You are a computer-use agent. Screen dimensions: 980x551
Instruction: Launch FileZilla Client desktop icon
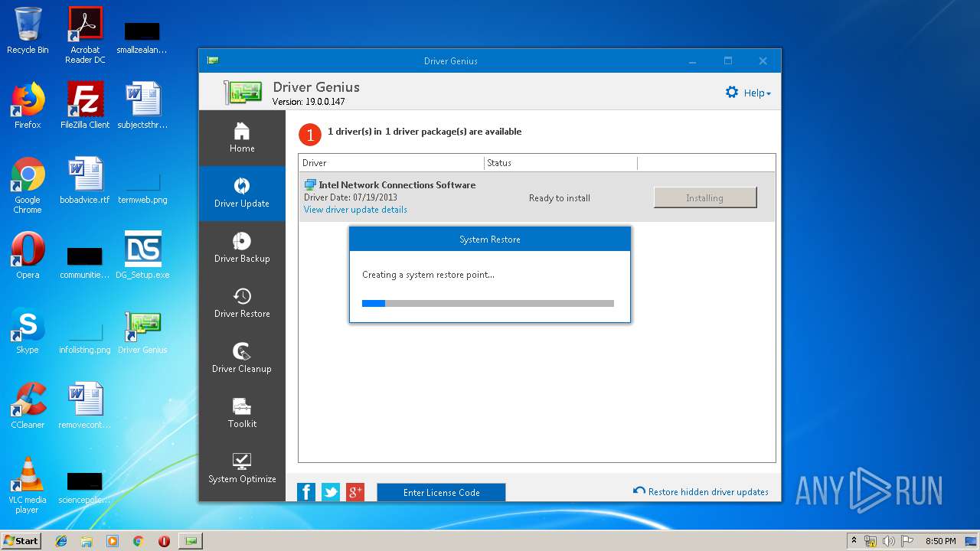[85, 106]
